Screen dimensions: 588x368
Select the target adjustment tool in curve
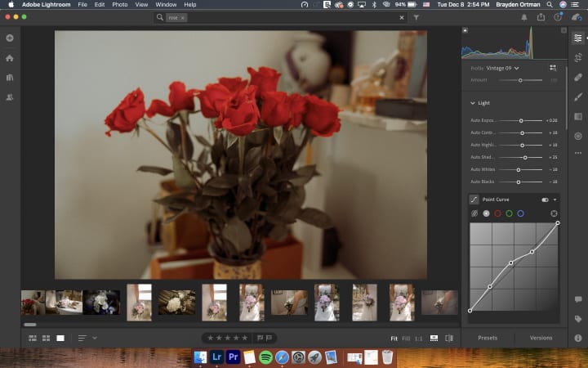(554, 213)
